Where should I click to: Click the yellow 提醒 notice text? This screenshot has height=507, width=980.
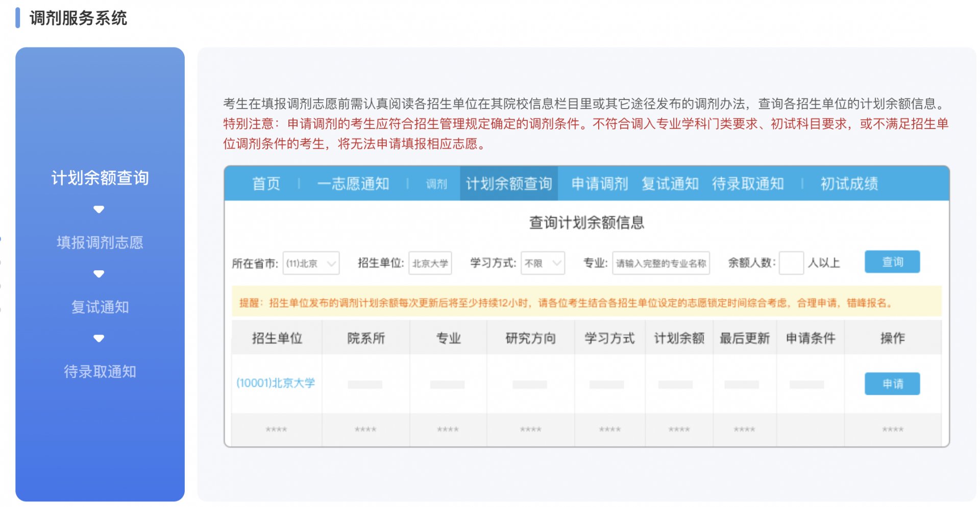(x=567, y=303)
